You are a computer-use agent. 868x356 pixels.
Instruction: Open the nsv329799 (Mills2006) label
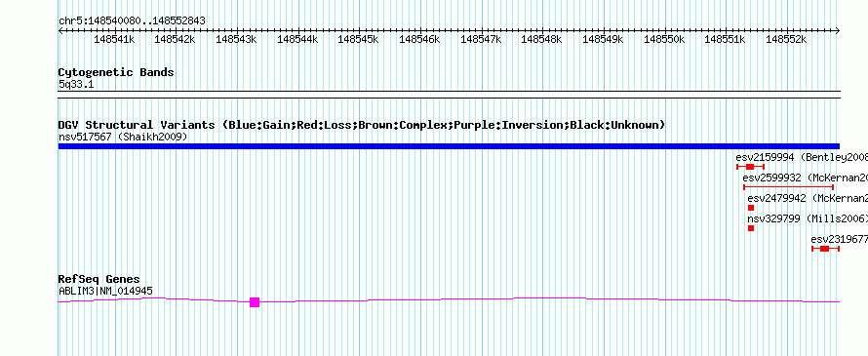coord(808,218)
